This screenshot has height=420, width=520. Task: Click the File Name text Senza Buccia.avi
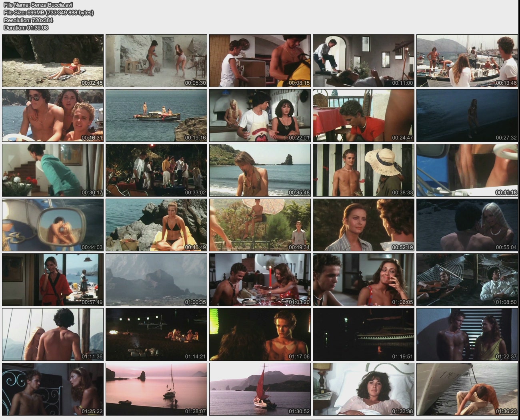(x=38, y=5)
